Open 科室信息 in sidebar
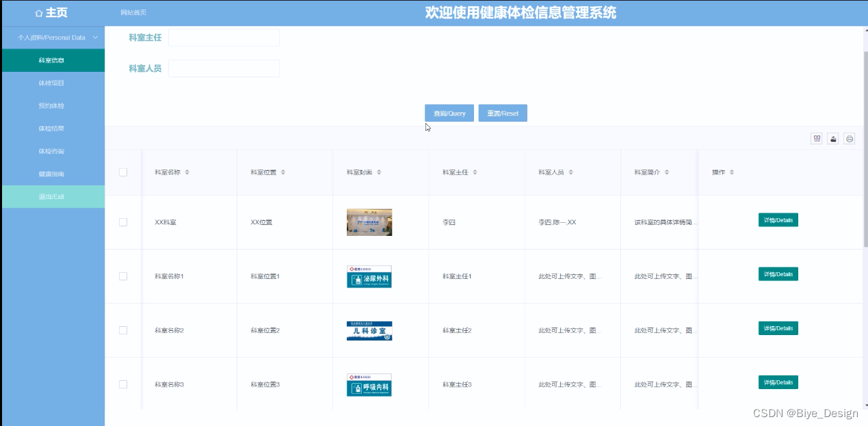Image resolution: width=868 pixels, height=426 pixels. [x=53, y=60]
